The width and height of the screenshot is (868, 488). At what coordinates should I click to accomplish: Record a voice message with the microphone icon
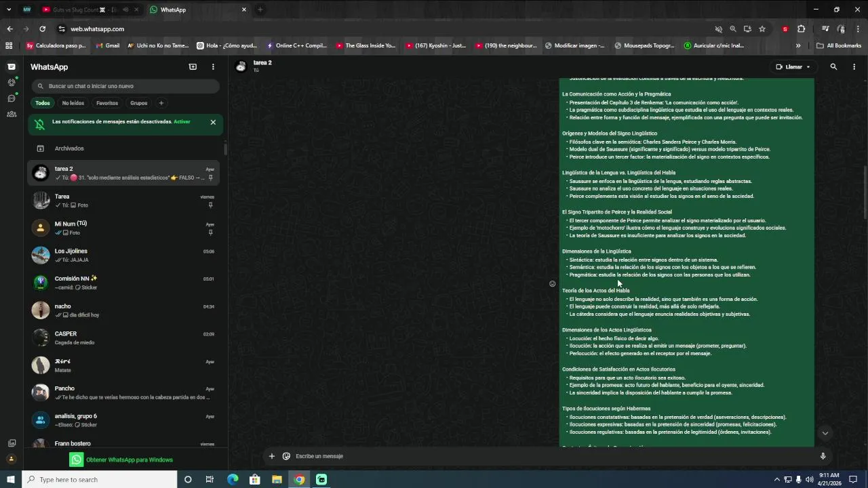coord(823,456)
